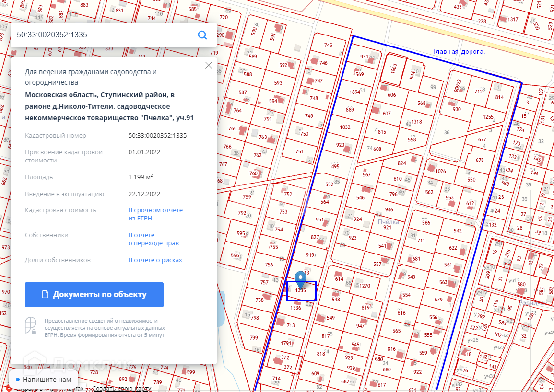This screenshot has width=554, height=392.
Task: Select parcel 614 on the map
Action: (339, 279)
